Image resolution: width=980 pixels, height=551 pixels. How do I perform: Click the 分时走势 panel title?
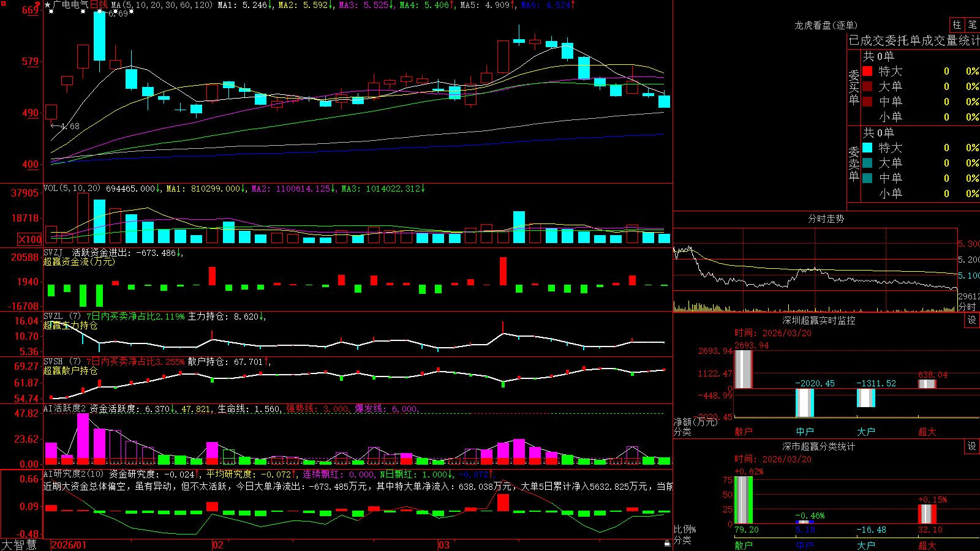pos(826,219)
